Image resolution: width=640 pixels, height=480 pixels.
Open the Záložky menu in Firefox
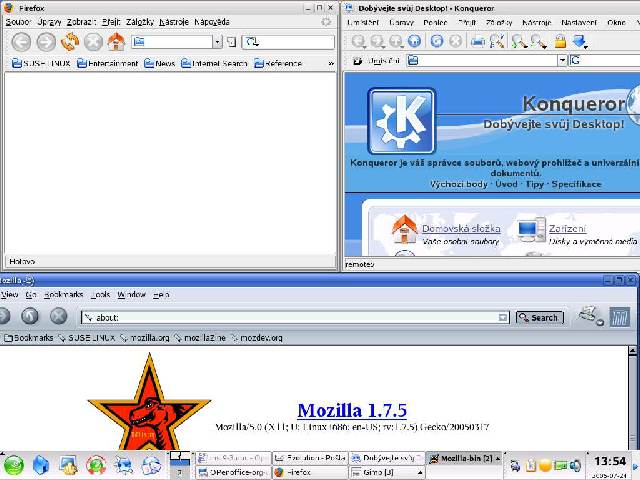140,22
